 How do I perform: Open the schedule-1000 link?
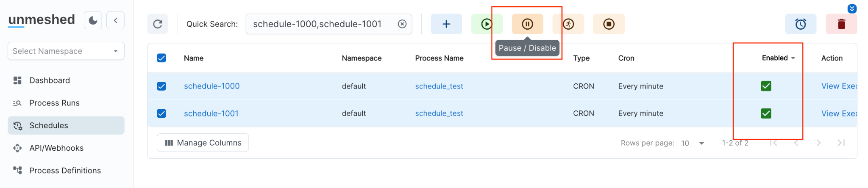[x=211, y=86]
